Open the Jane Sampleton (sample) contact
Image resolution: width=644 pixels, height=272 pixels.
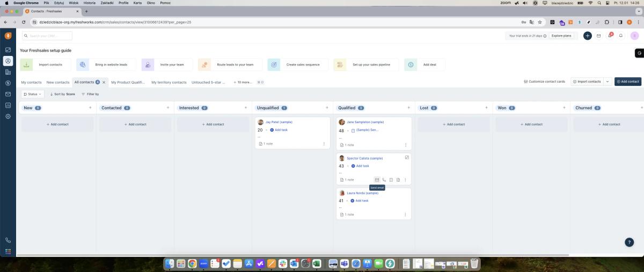click(x=365, y=122)
